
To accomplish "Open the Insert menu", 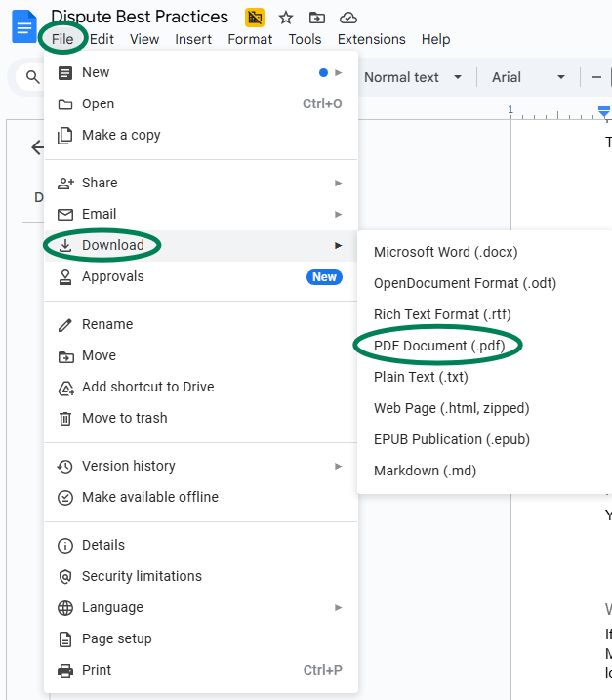I will click(x=193, y=39).
